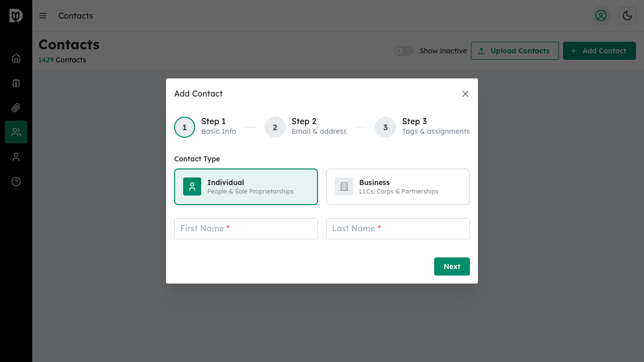Click the Last Name input field
Viewport: 644px width, 362px height.
(x=397, y=228)
